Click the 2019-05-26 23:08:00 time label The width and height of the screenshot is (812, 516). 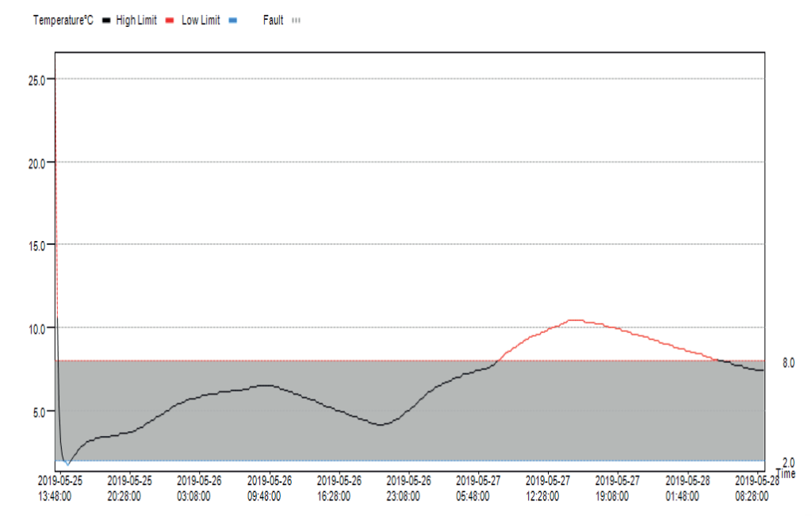pyautogui.click(x=408, y=488)
